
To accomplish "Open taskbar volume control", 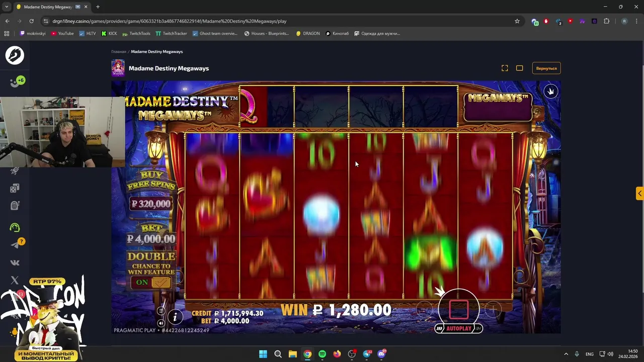I will tap(610, 354).
